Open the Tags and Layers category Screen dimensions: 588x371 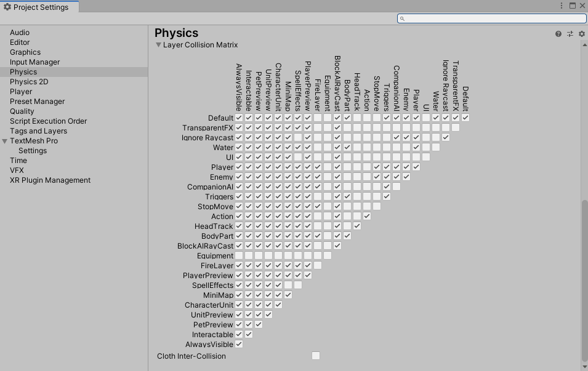(x=38, y=131)
